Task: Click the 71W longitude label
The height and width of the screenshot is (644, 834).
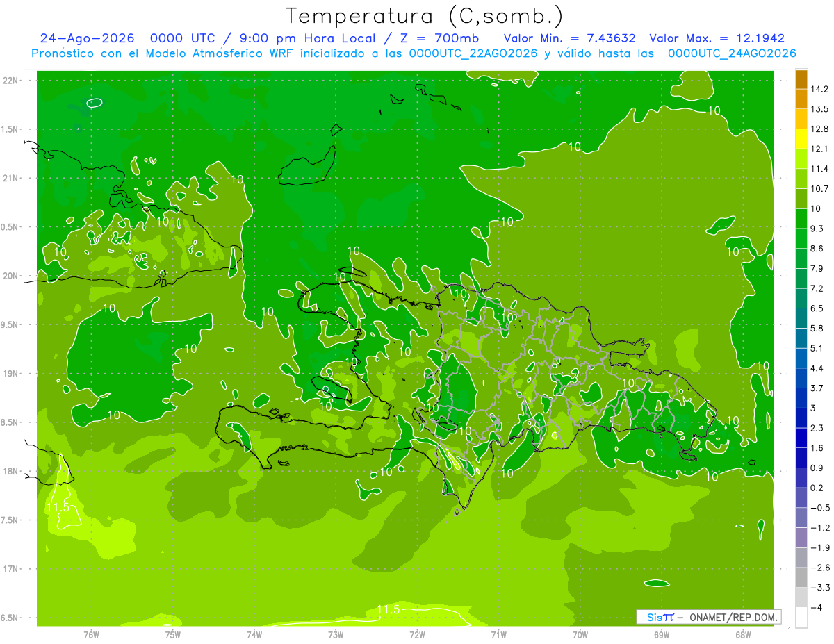Action: pos(498,634)
